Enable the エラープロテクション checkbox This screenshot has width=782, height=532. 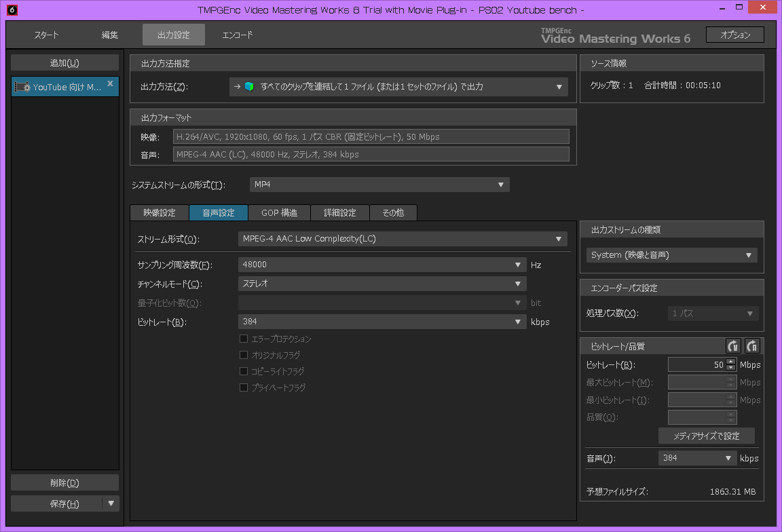pos(244,339)
